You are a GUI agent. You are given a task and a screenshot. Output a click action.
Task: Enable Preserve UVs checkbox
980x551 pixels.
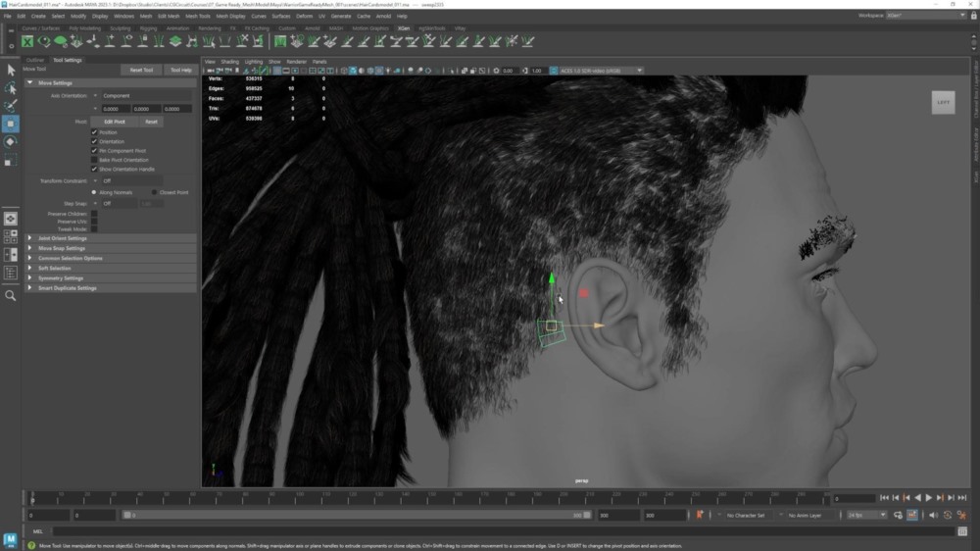[94, 222]
